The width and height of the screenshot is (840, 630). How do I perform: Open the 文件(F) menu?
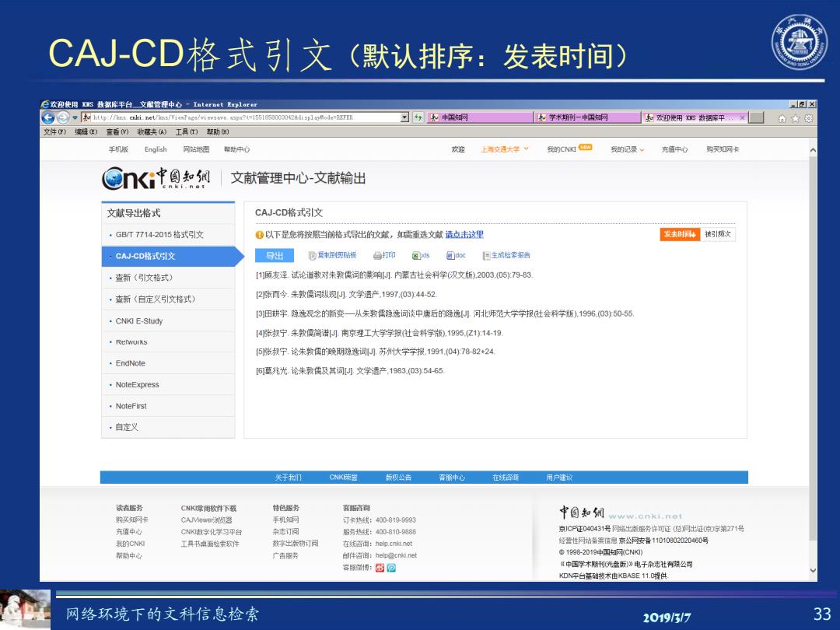pyautogui.click(x=54, y=131)
